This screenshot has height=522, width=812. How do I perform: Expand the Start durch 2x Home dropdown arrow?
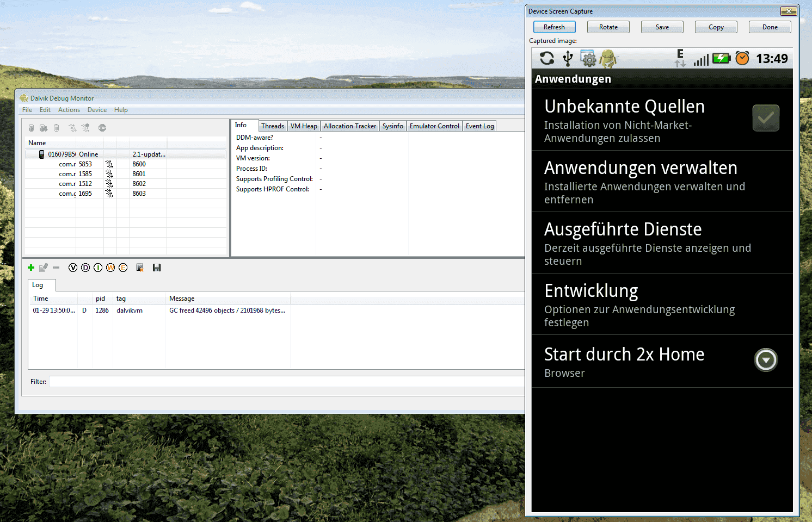766,360
